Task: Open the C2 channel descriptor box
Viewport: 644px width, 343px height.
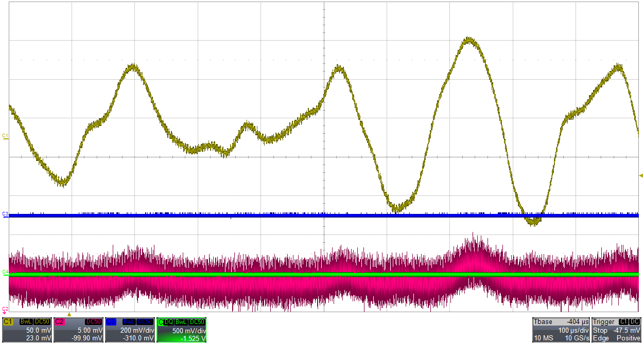Action: tap(78, 330)
